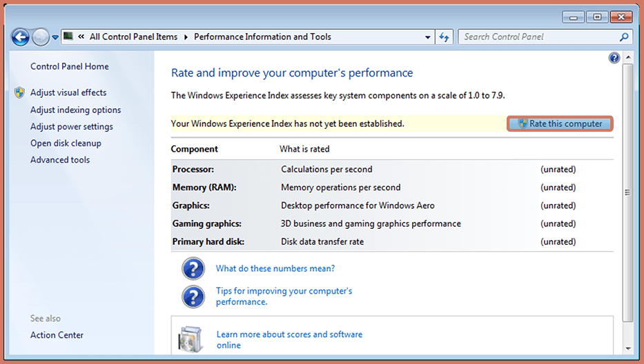Viewport: 644px width, 364px height.
Task: Open the recent pages dropdown arrow
Action: click(55, 38)
